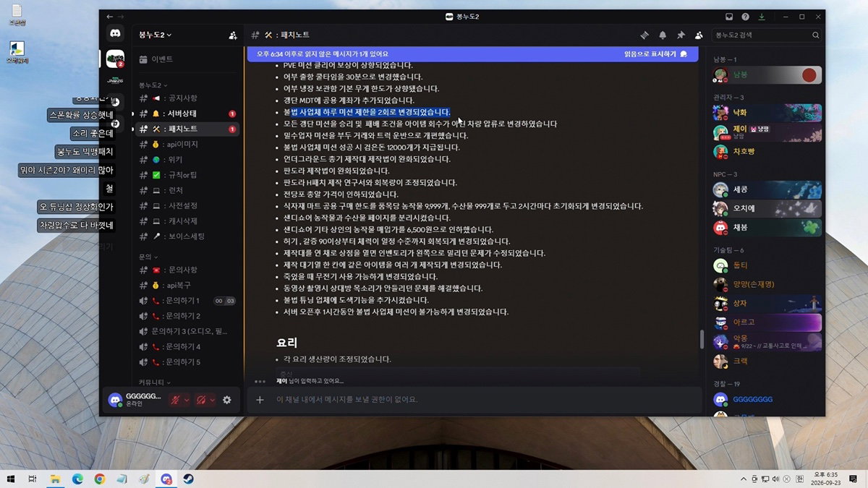Open member 남봉 profile

pyautogui.click(x=767, y=74)
